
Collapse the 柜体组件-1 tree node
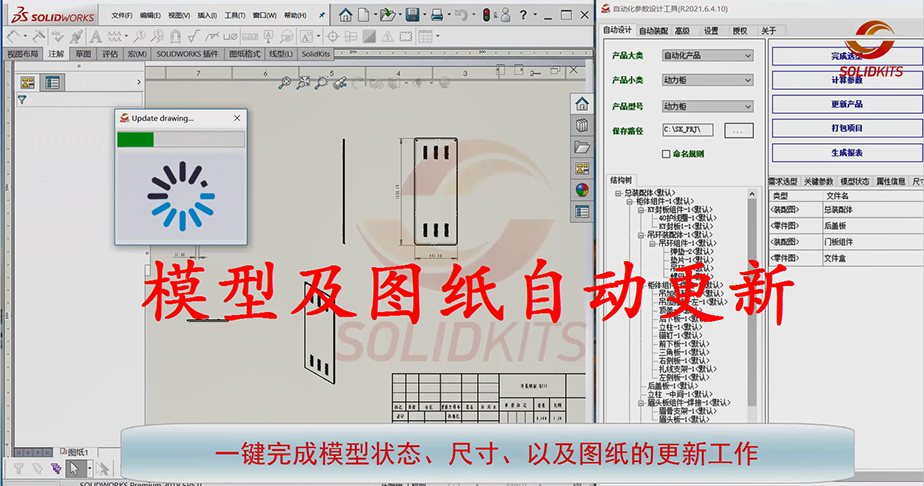point(629,201)
